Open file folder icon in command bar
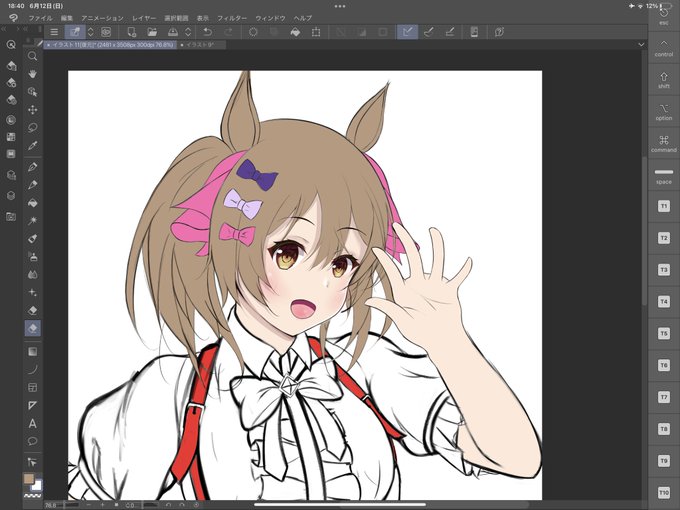 (152, 32)
